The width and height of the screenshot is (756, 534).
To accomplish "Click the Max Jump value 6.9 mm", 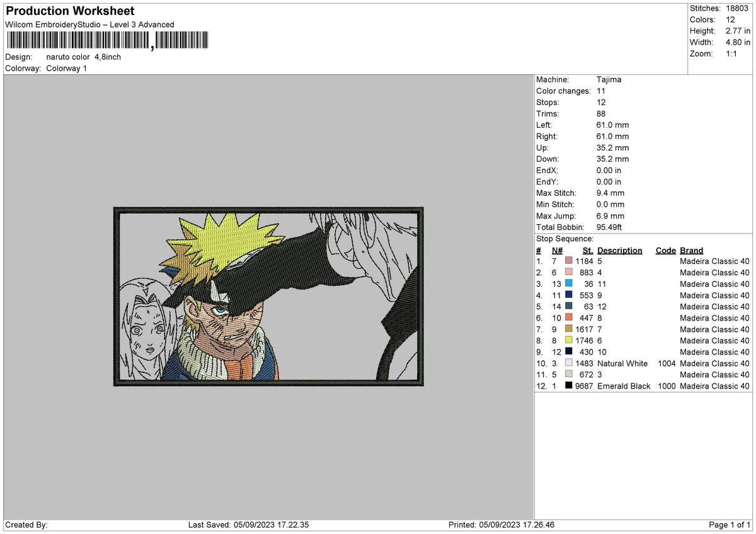I will [x=610, y=215].
